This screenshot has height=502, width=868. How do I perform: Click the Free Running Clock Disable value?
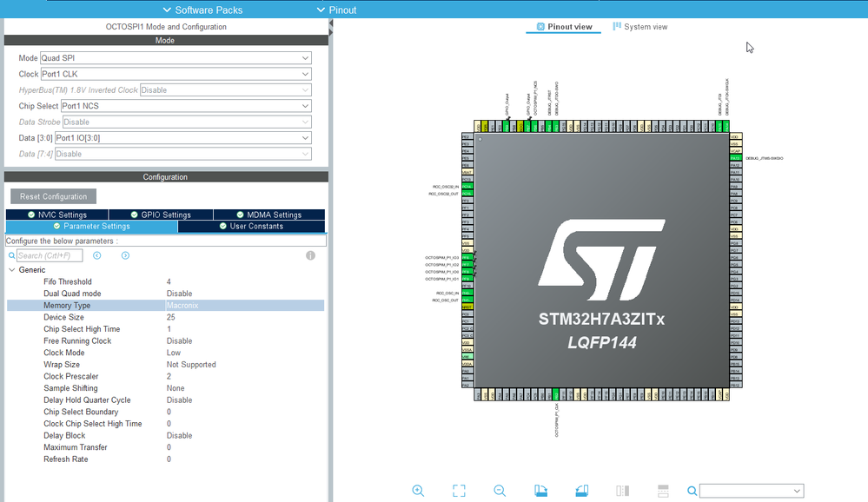(179, 341)
